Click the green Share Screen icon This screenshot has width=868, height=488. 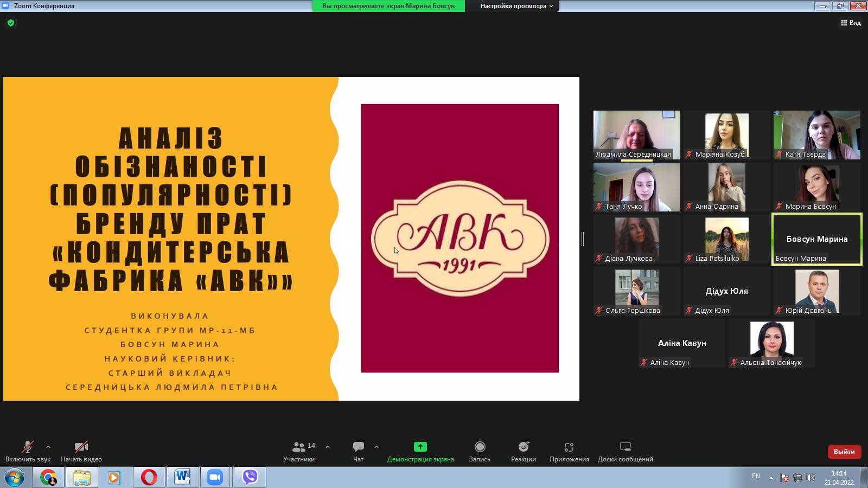tap(420, 447)
